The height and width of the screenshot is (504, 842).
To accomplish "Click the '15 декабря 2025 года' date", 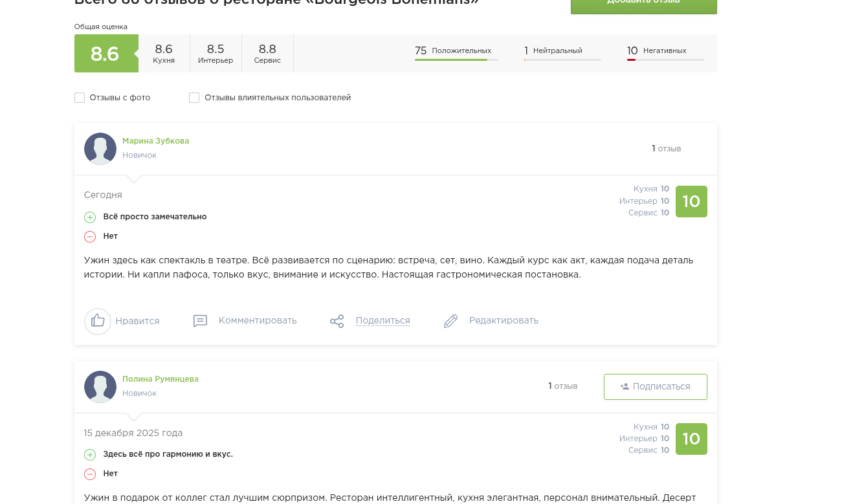I will (x=133, y=433).
